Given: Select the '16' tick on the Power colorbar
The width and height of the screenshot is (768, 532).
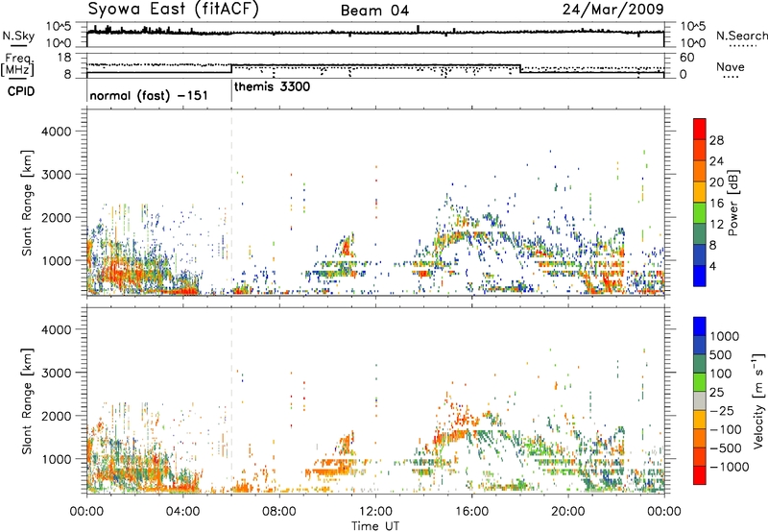Looking at the screenshot, I should (716, 204).
